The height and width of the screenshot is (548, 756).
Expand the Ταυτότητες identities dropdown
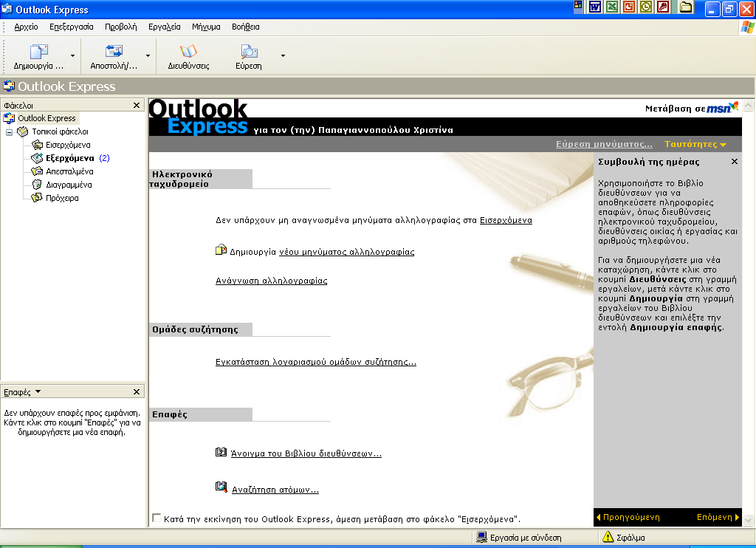695,144
